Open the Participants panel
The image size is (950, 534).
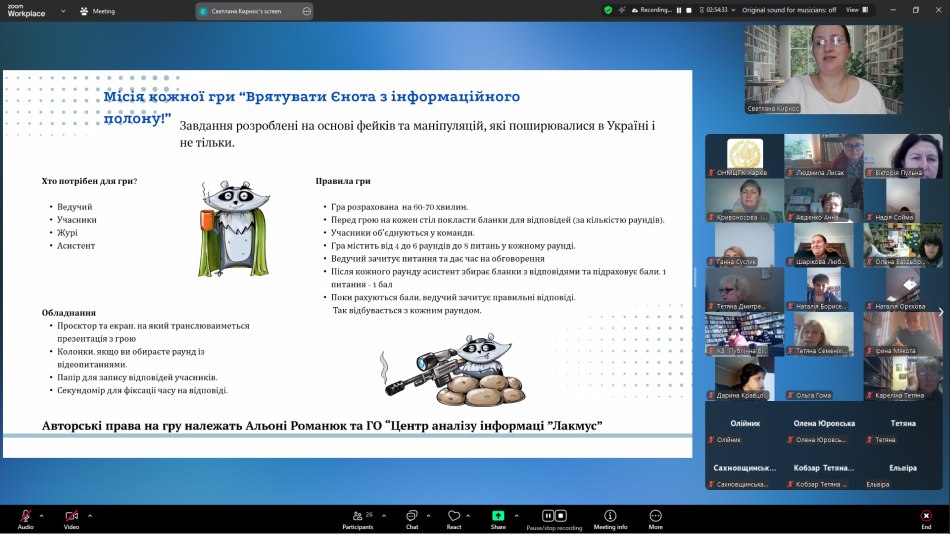click(357, 517)
